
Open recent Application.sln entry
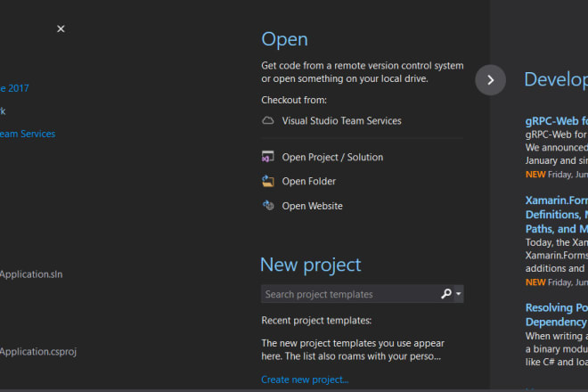pyautogui.click(x=31, y=274)
